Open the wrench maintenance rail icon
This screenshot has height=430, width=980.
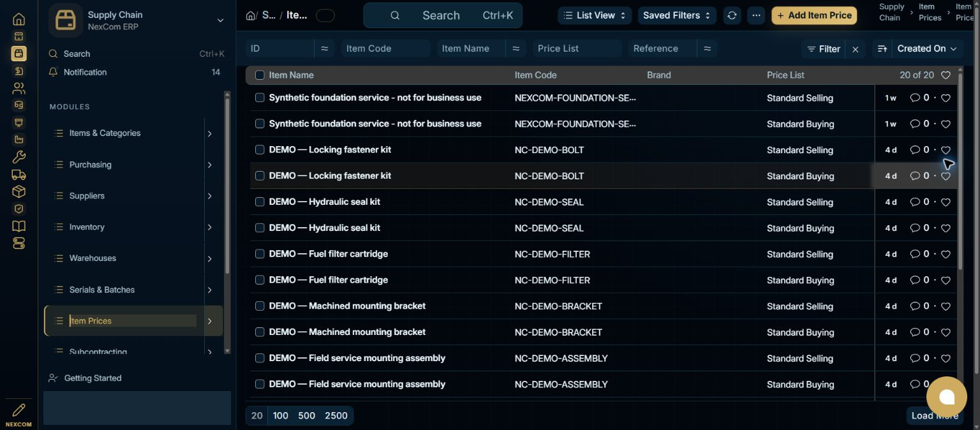point(19,157)
